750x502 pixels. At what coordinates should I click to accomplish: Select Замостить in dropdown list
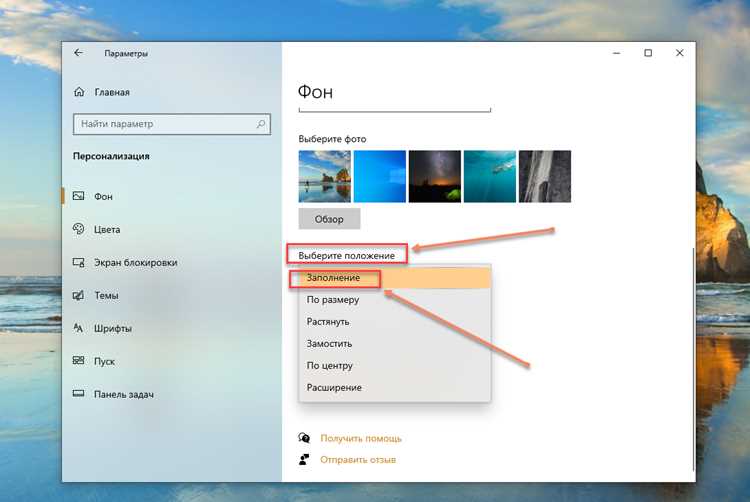point(395,344)
